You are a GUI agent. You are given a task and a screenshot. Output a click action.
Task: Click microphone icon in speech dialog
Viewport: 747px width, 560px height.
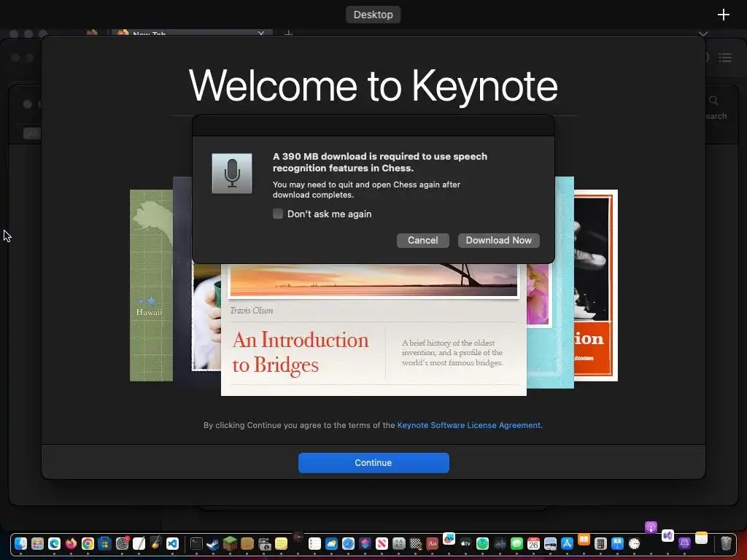pyautogui.click(x=232, y=174)
